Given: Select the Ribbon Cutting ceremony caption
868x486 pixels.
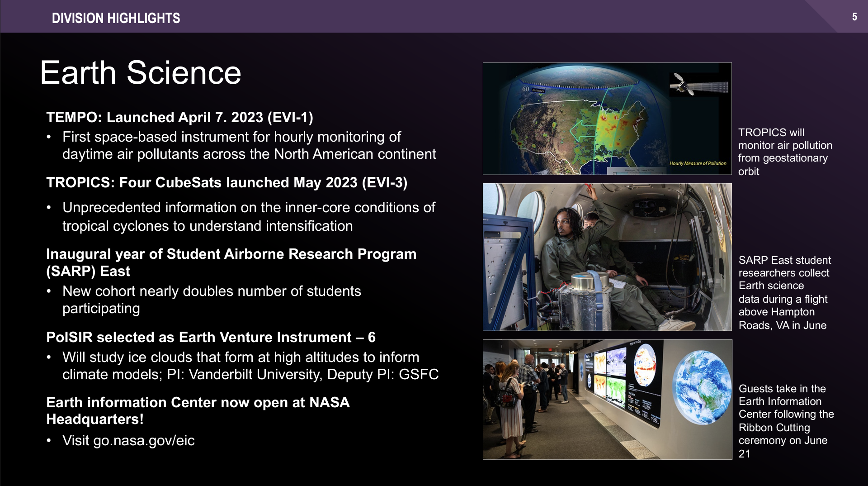Looking at the screenshot, I should pyautogui.click(x=786, y=421).
